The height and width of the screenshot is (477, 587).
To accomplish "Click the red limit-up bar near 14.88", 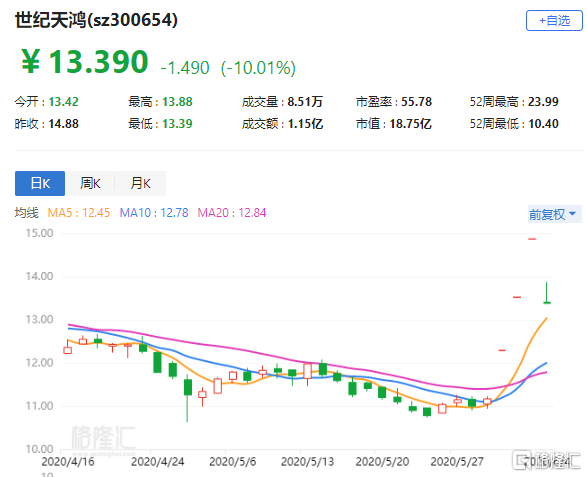I will tap(532, 239).
